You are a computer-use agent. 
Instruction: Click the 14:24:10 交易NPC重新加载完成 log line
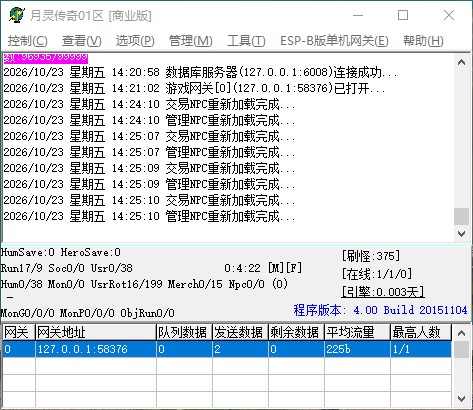point(149,104)
